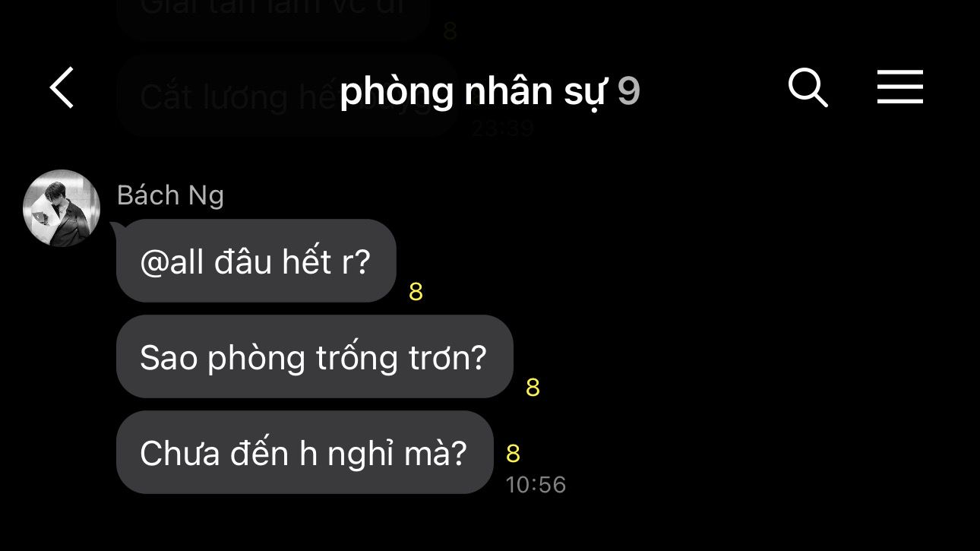Select message bubble Chưa đến h nghỉ mà?
The image size is (980, 551).
305,453
